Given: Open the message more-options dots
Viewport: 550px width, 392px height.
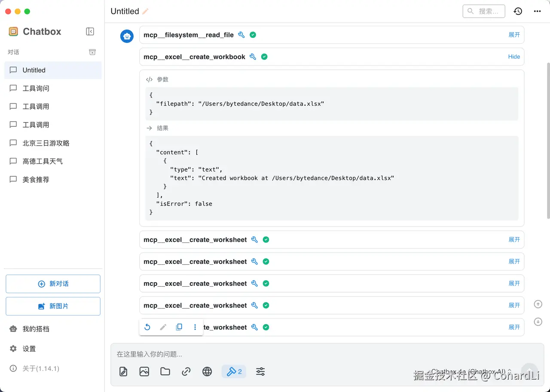Looking at the screenshot, I should [195, 327].
